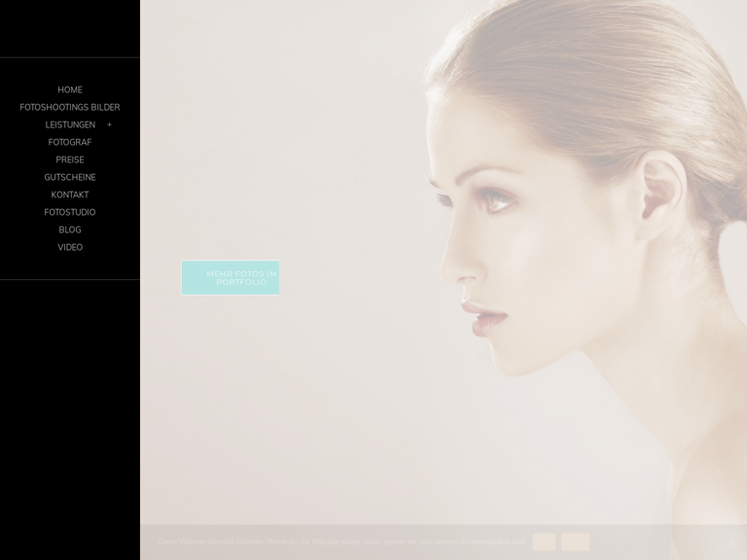This screenshot has width=747, height=560.
Task: Click the Mehr Fotos im Portfolio button
Action: pos(231,278)
